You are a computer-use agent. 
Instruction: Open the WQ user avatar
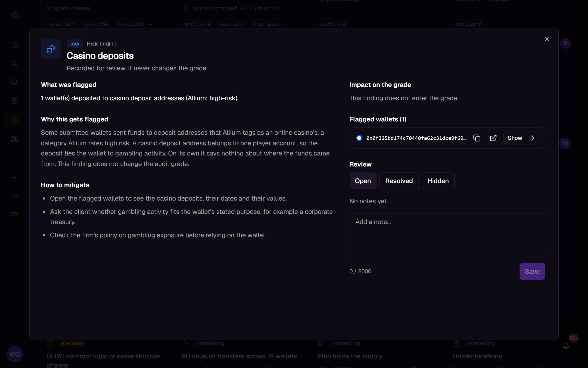click(x=14, y=354)
